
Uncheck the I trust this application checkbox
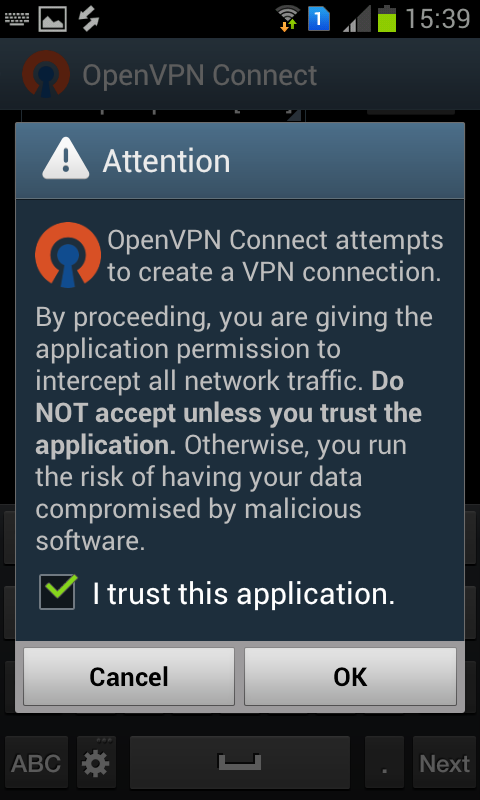point(58,592)
